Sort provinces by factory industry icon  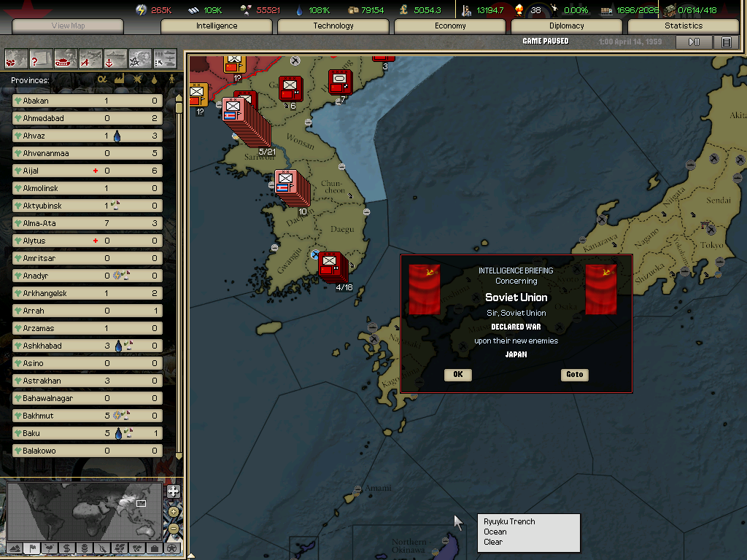(119, 79)
